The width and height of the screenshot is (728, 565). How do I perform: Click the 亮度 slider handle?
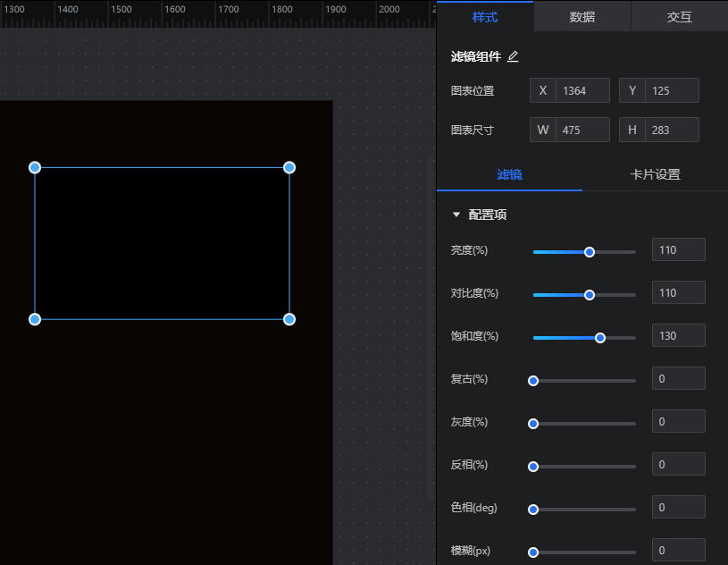[590, 252]
